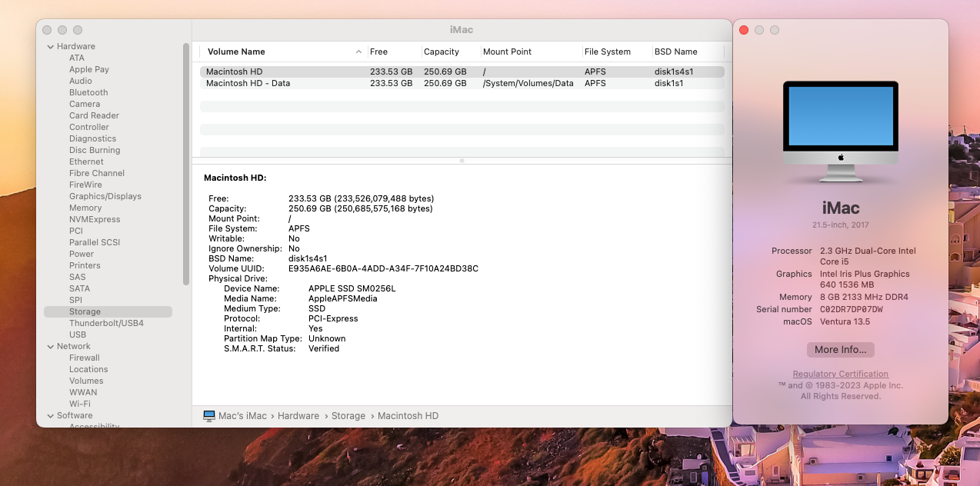This screenshot has height=486, width=980.
Task: Sort by Volume Name column sort arrow
Action: tap(358, 52)
